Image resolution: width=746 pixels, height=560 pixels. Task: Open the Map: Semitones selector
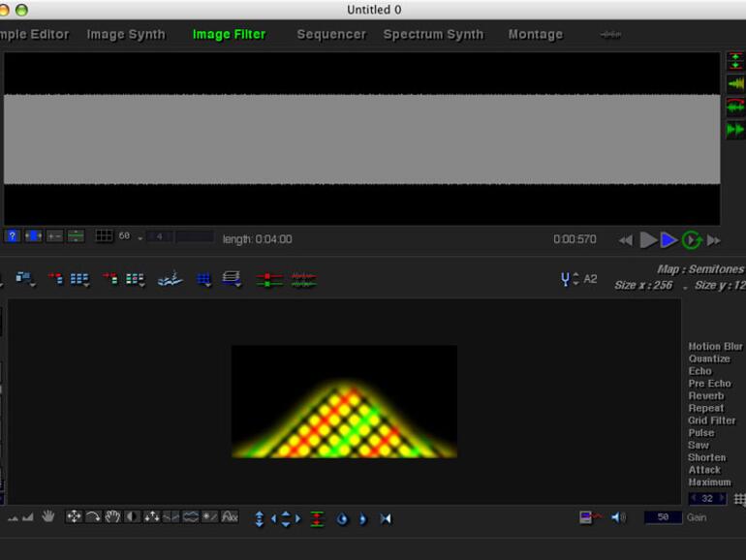click(699, 269)
